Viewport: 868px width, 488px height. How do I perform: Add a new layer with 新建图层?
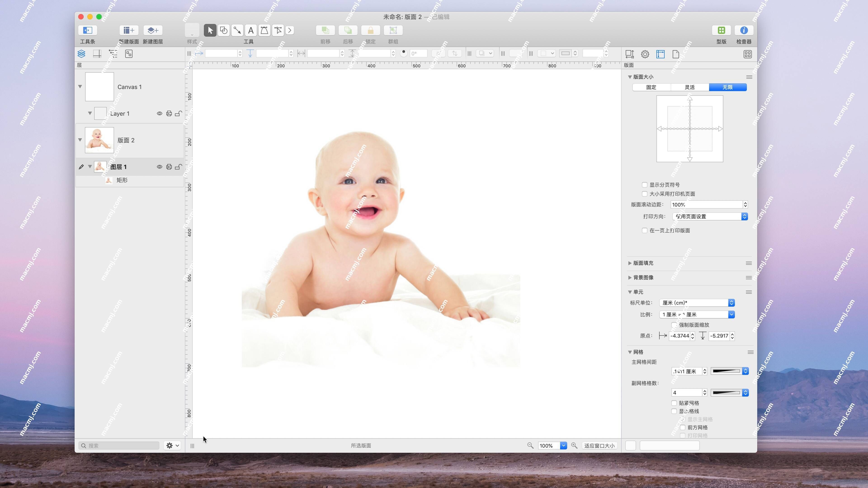[x=153, y=30]
